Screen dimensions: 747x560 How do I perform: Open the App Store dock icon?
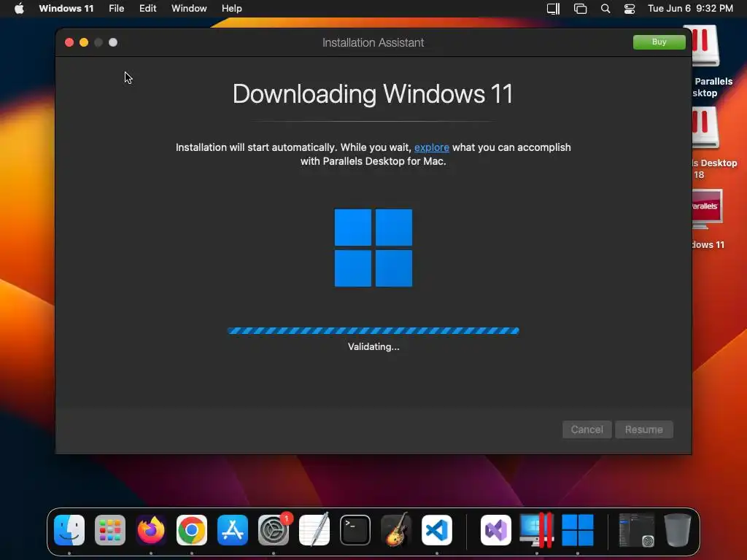233,530
